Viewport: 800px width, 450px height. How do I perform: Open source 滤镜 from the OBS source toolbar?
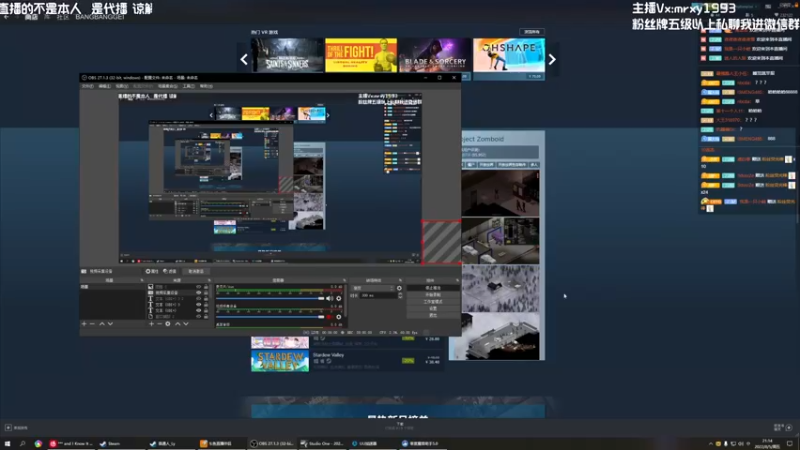coord(169,271)
